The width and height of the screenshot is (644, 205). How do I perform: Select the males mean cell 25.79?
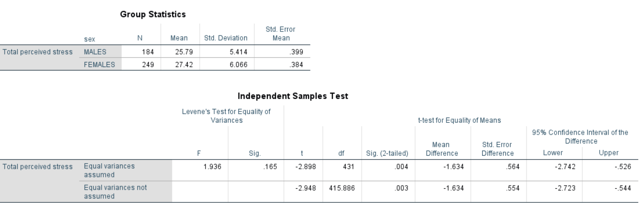(x=184, y=52)
